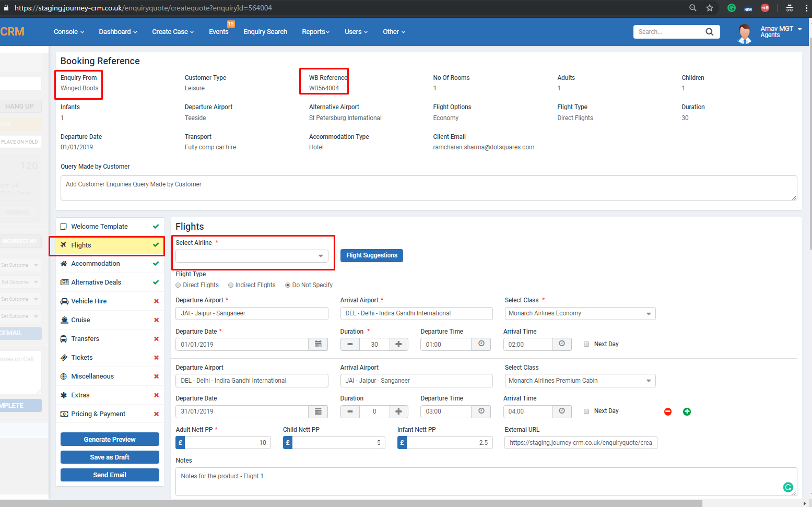The height and width of the screenshot is (507, 812).
Task: Click clock icon beside 04:00 Arrival Time
Action: click(x=561, y=411)
